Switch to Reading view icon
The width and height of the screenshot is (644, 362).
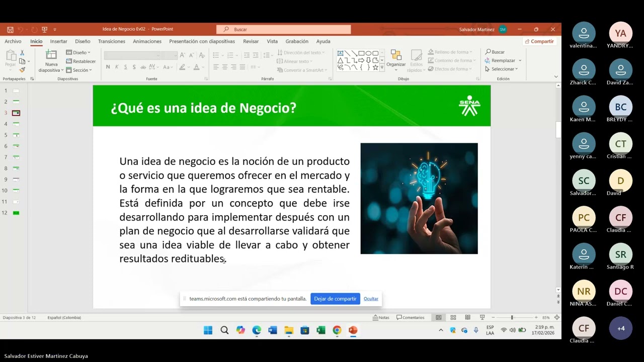pyautogui.click(x=467, y=318)
